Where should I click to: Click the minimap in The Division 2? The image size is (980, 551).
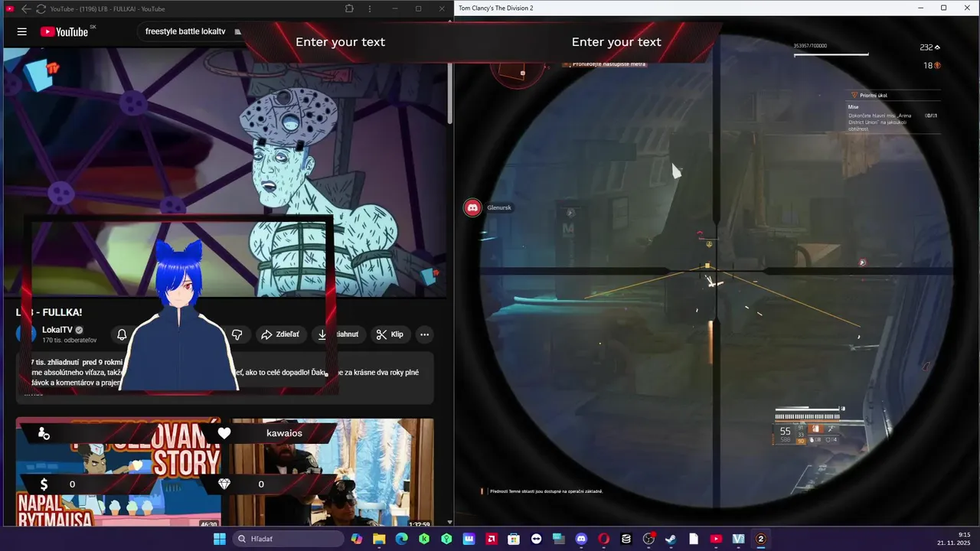click(x=517, y=72)
